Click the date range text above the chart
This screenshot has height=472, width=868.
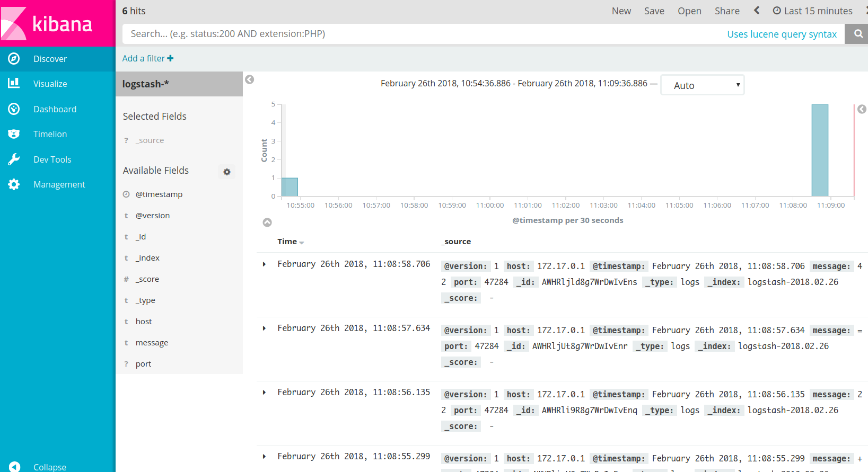tap(514, 83)
